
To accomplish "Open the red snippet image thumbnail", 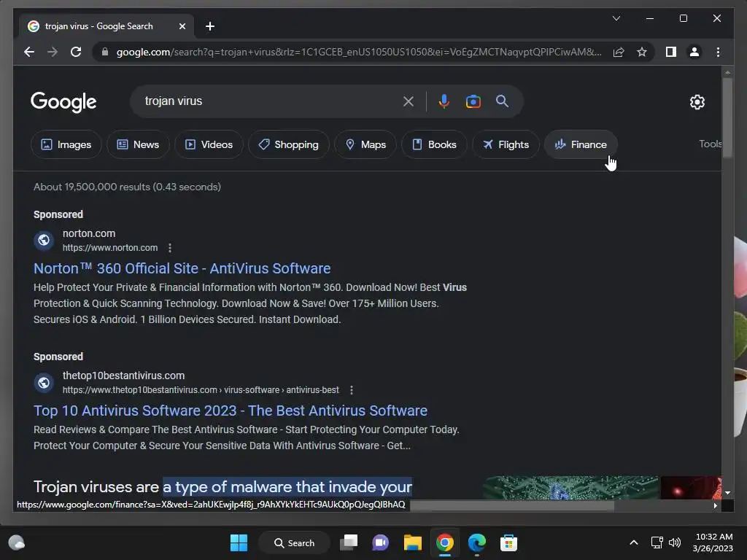I will [691, 488].
